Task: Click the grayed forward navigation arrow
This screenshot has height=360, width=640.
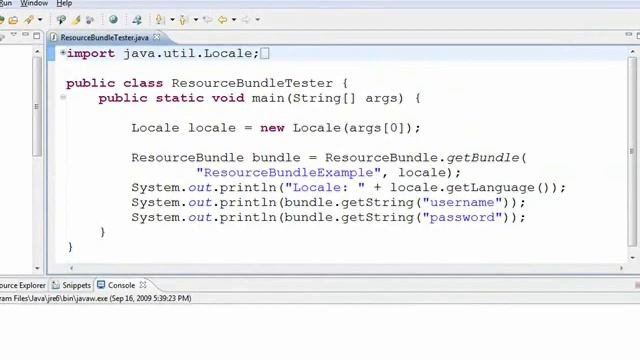Action: point(246,20)
